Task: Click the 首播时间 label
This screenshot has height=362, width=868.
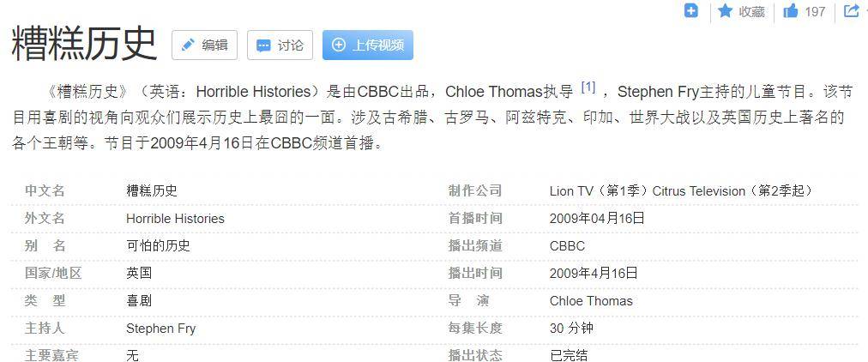Action: click(x=475, y=218)
